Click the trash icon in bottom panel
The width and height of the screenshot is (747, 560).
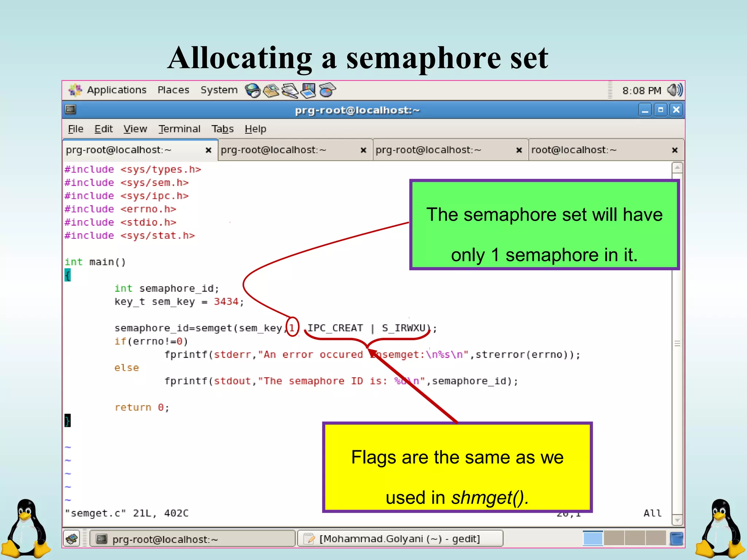pyautogui.click(x=676, y=538)
